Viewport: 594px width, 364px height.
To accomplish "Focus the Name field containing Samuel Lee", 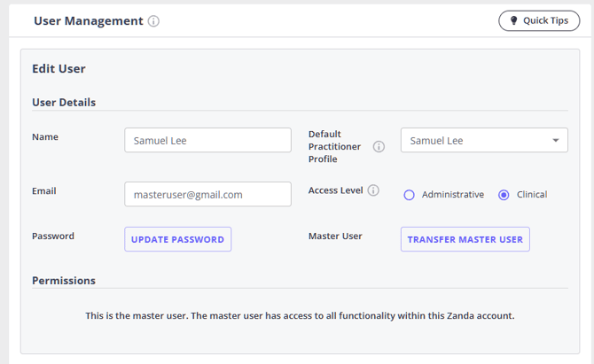I will (207, 140).
